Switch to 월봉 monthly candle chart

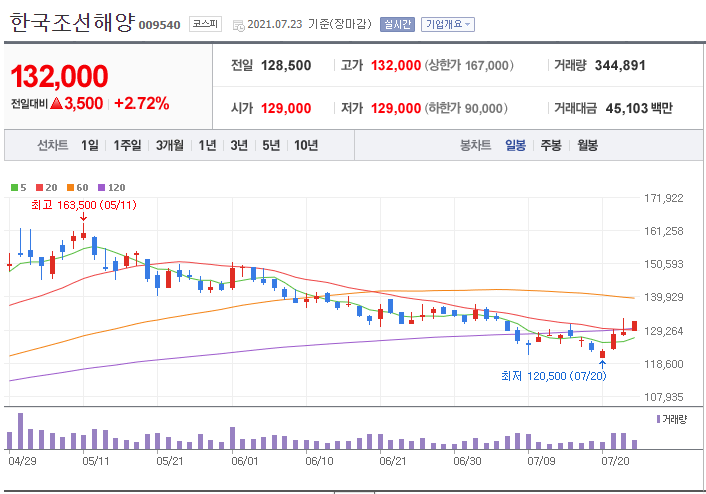pos(588,145)
